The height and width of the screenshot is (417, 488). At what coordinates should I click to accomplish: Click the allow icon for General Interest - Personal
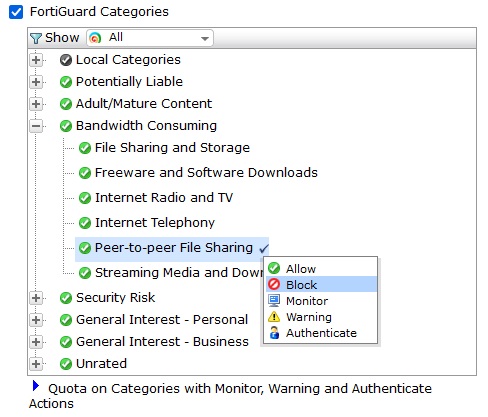(66, 320)
